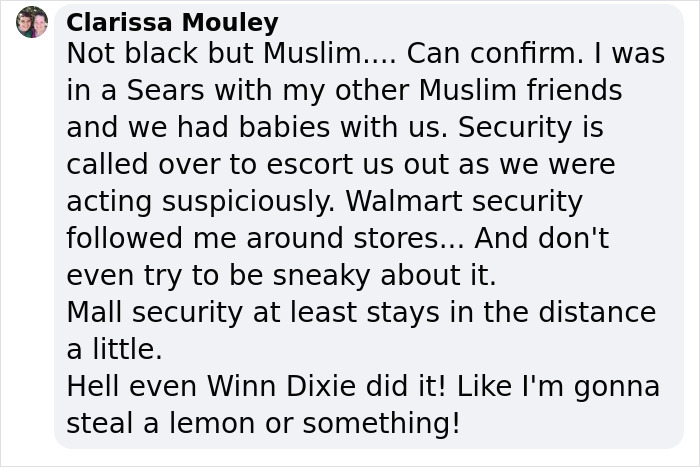Open Clarissa Mouley's profile picture
The height and width of the screenshot is (467, 700).
coord(32,22)
